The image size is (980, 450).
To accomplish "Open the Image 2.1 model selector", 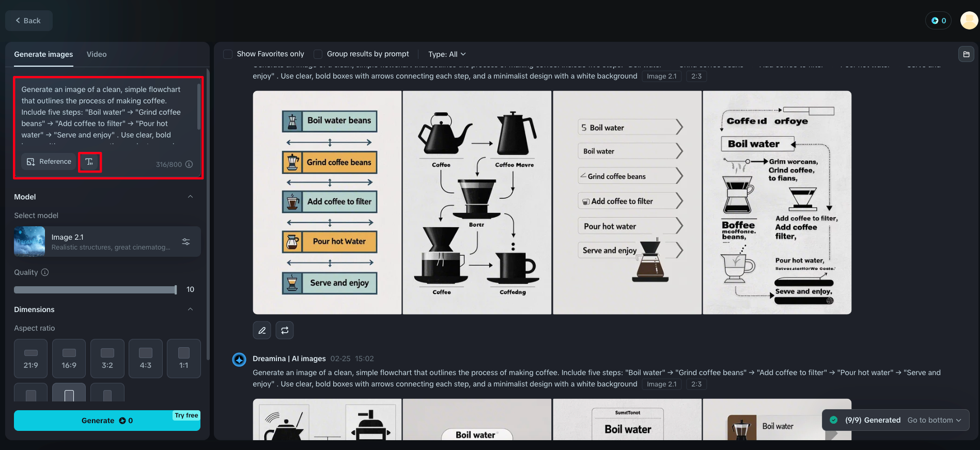I will [x=107, y=242].
